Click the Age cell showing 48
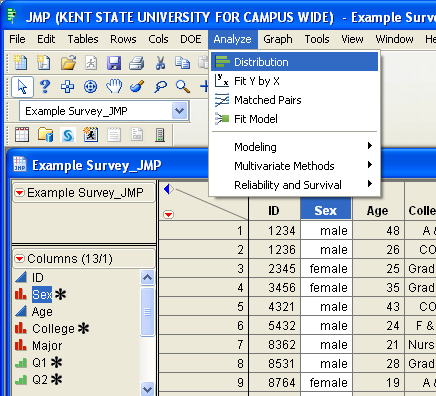 click(378, 230)
